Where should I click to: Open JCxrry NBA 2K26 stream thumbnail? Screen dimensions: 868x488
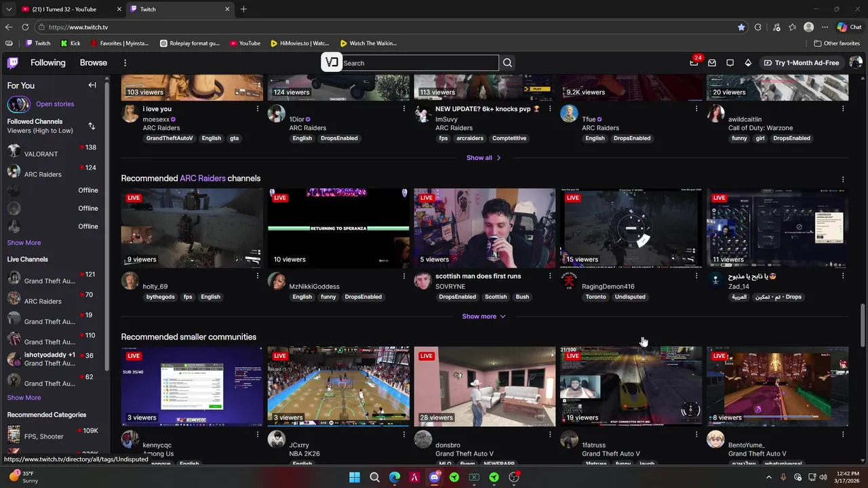338,386
